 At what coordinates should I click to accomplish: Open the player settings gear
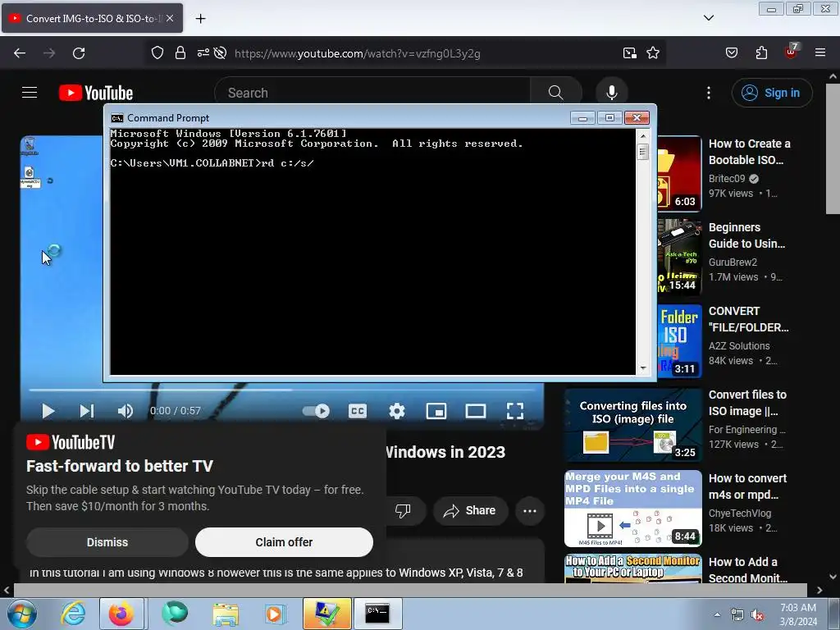pyautogui.click(x=396, y=411)
